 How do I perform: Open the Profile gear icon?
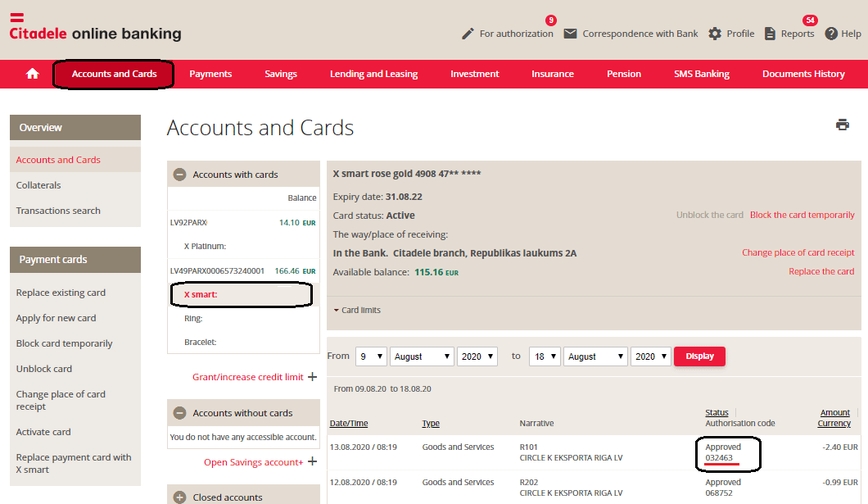click(x=715, y=34)
